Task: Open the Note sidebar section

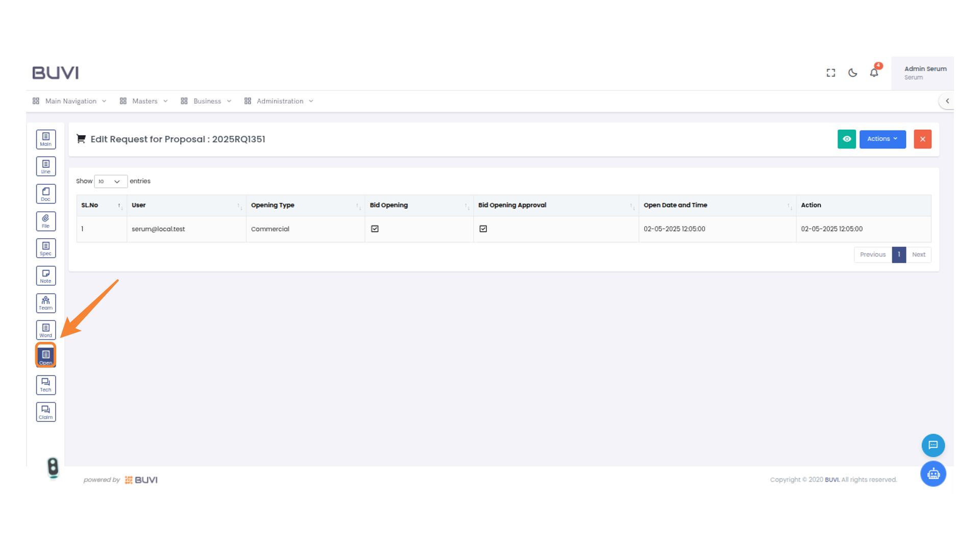Action: click(x=46, y=276)
